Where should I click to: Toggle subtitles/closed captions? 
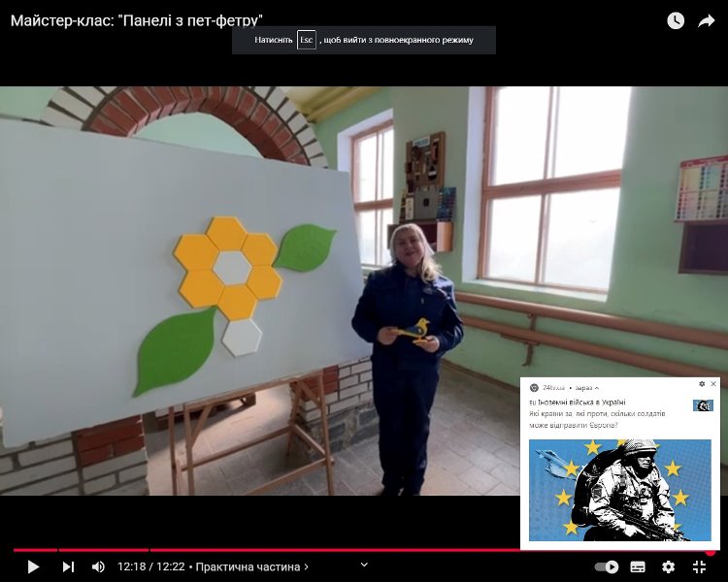pos(638,566)
